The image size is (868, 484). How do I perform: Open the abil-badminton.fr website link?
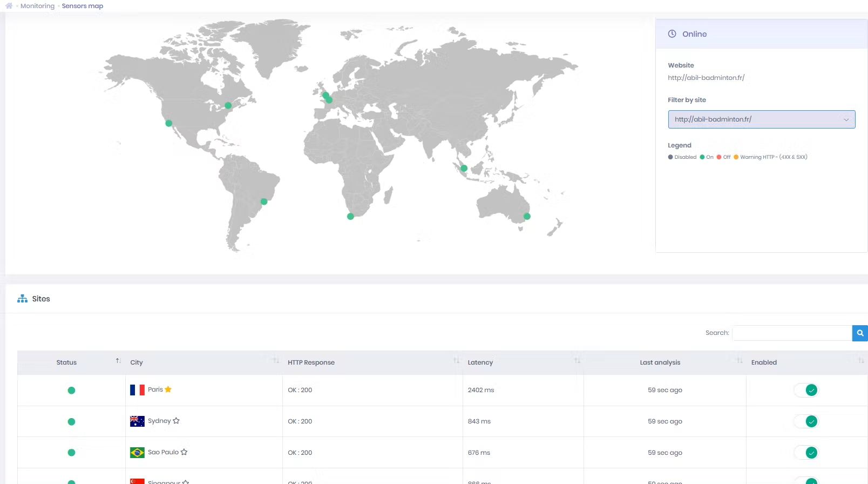(706, 78)
